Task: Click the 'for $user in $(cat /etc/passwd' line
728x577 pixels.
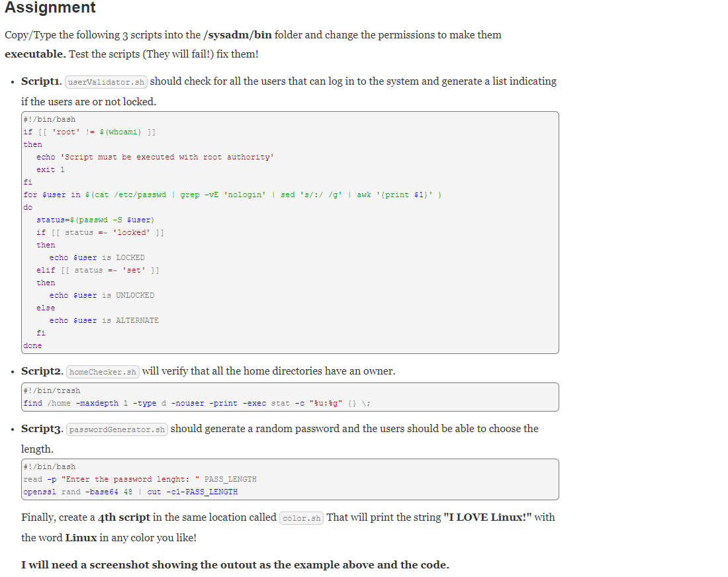Action: [232, 195]
